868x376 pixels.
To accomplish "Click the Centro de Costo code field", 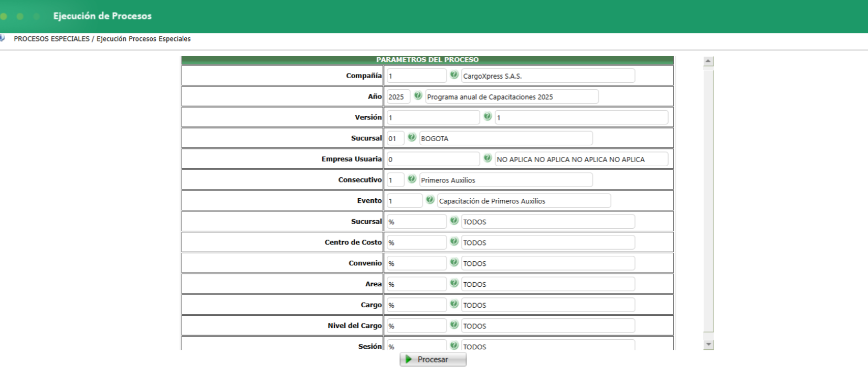I will pyautogui.click(x=417, y=242).
